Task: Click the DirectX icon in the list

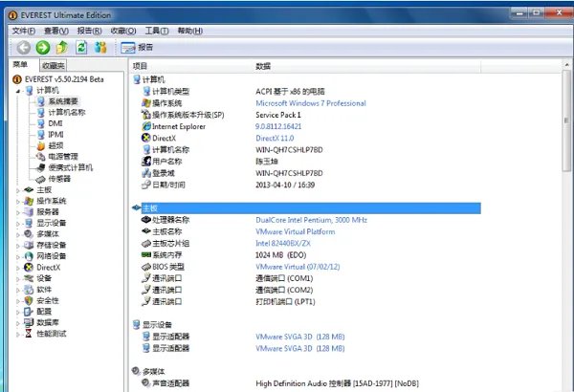Action: (146, 138)
